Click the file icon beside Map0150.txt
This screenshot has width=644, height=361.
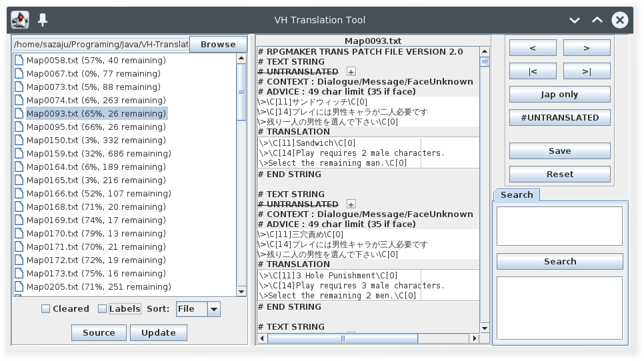[19, 141]
